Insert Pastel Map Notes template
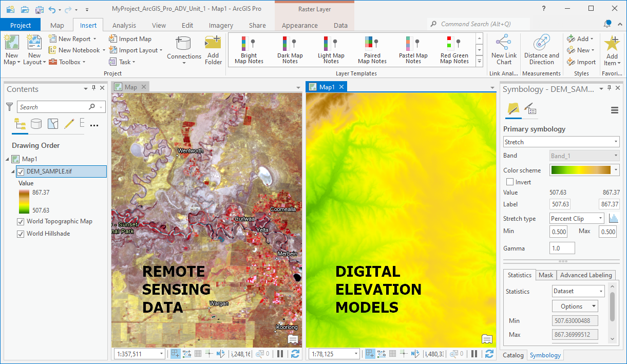The width and height of the screenshot is (627, 364). pyautogui.click(x=413, y=50)
